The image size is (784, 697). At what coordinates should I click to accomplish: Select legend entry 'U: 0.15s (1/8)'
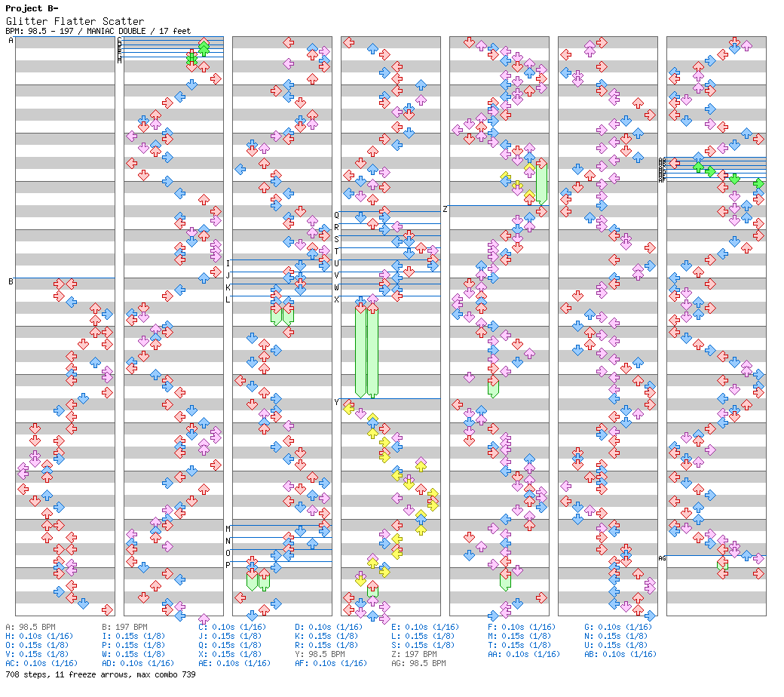click(616, 645)
